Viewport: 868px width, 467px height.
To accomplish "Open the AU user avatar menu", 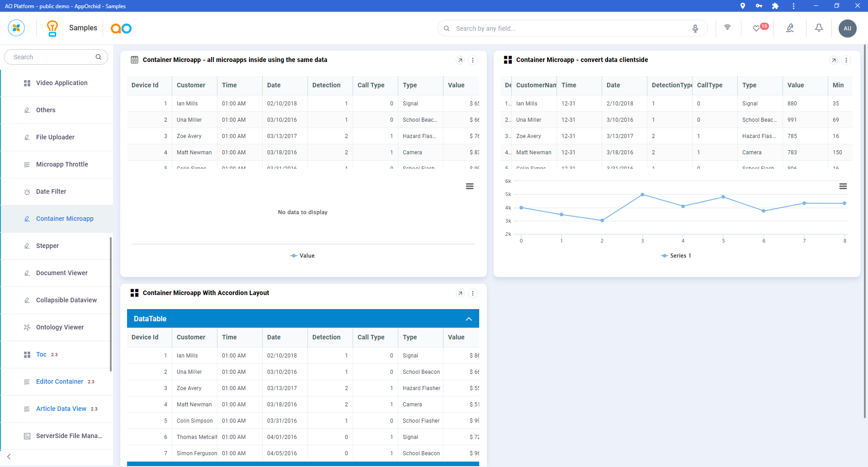I will (847, 28).
